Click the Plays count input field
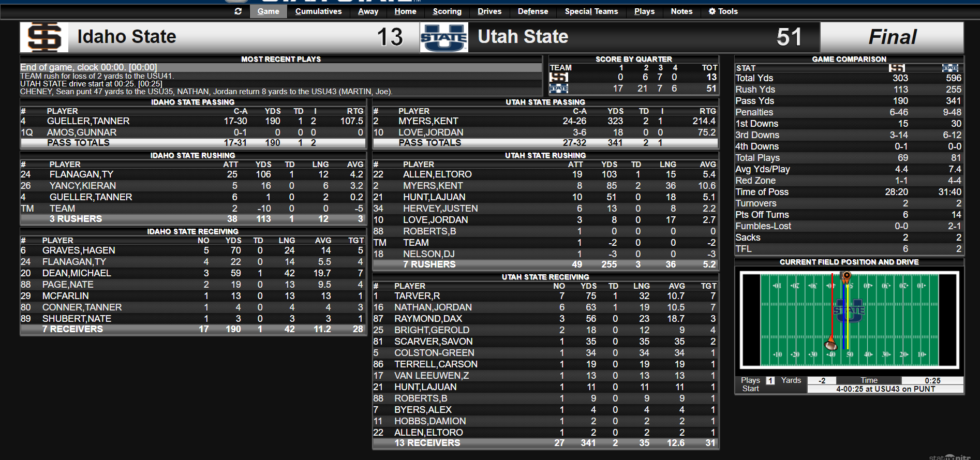Screen dimensions: 980x460 click(770, 380)
